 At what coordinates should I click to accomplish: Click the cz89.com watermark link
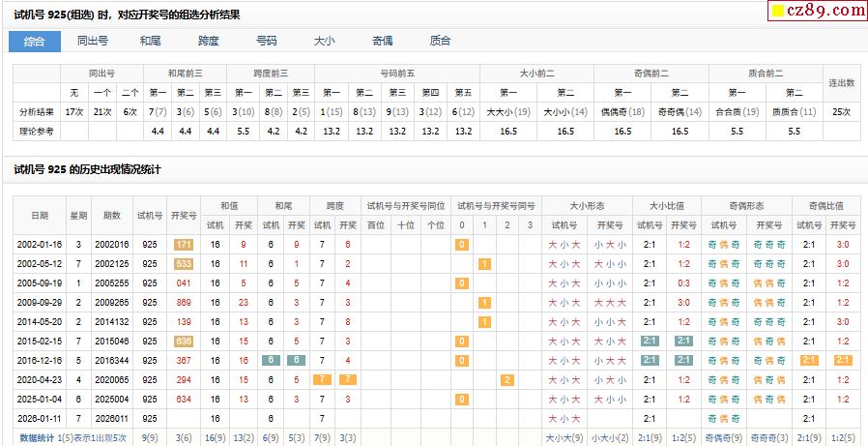point(825,10)
